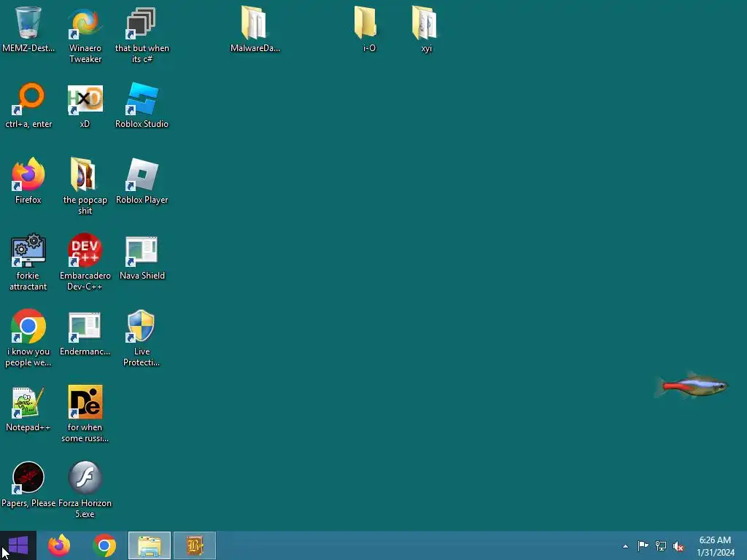This screenshot has width=747, height=560.
Task: Show hidden tray icons arrow
Action: click(x=625, y=546)
